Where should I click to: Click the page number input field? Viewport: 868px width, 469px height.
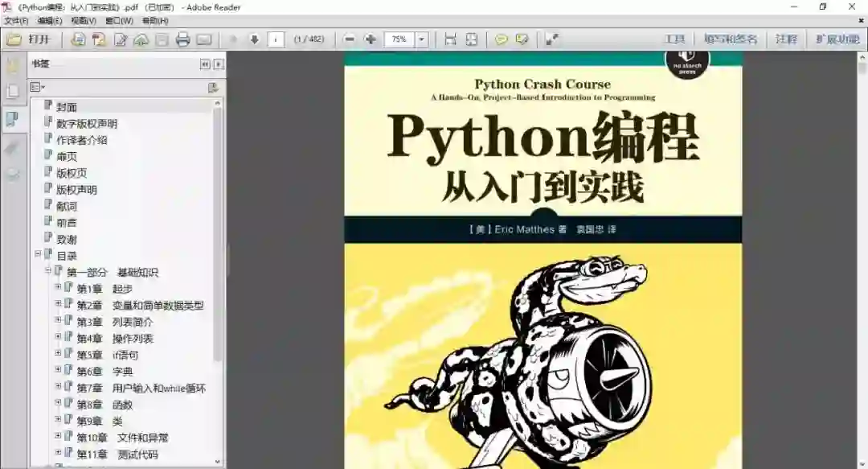(276, 39)
